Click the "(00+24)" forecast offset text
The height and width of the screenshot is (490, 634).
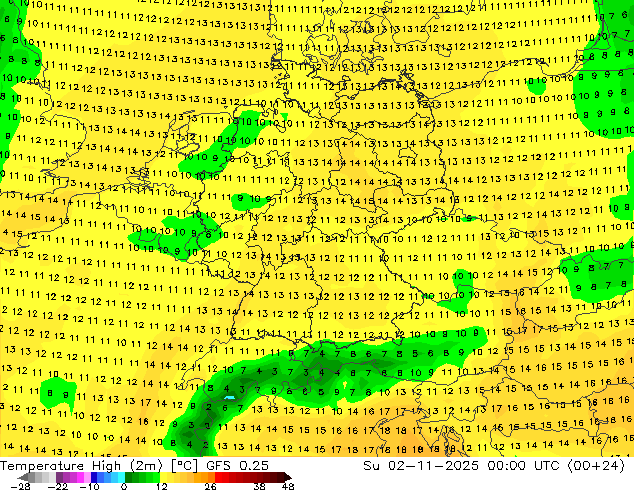(596, 466)
